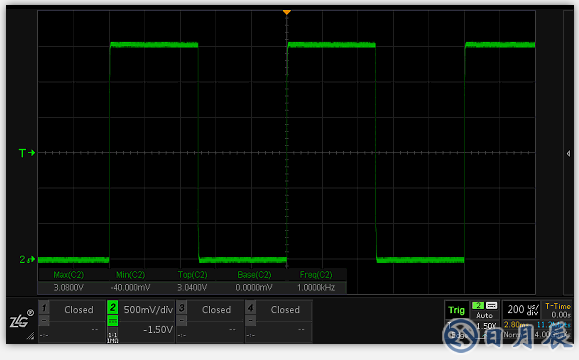
Task: Click trigger source channel 2 indicator
Action: coord(478,305)
